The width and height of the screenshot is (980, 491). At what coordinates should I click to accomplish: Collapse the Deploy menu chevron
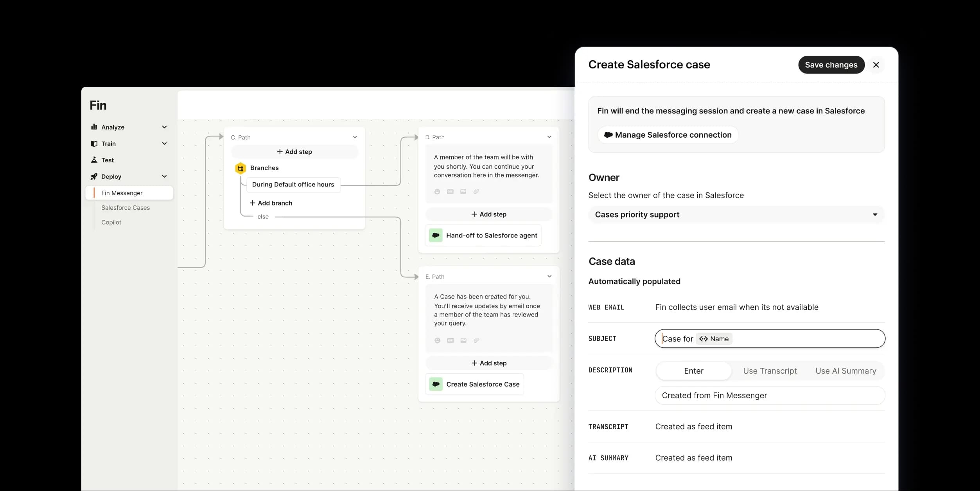pos(164,176)
